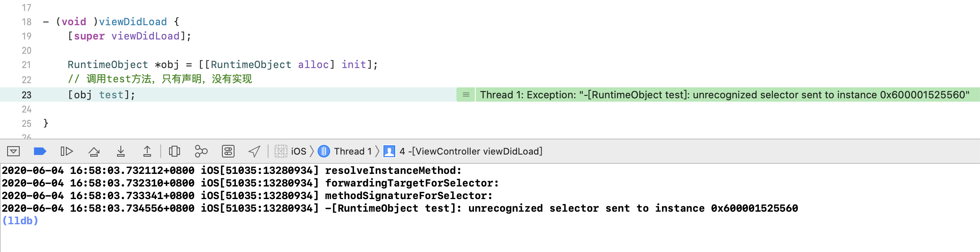Open the Debug Memory Graph icon

coord(201,151)
